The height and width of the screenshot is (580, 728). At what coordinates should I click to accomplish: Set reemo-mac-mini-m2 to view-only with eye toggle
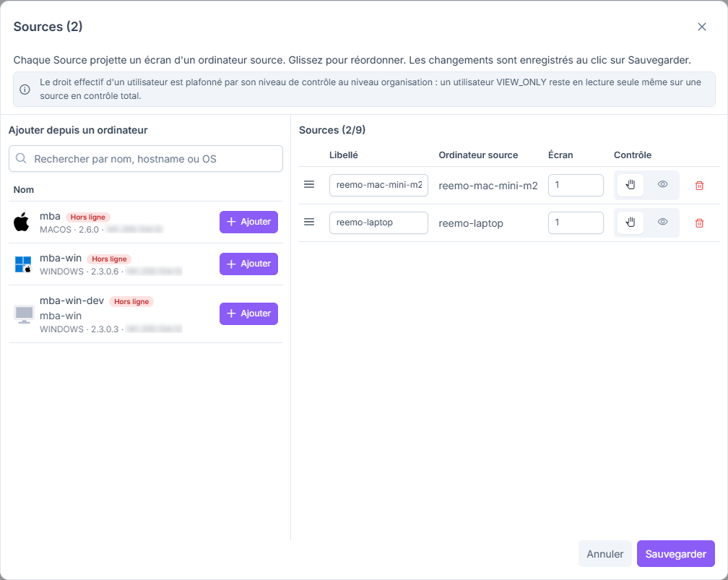662,184
